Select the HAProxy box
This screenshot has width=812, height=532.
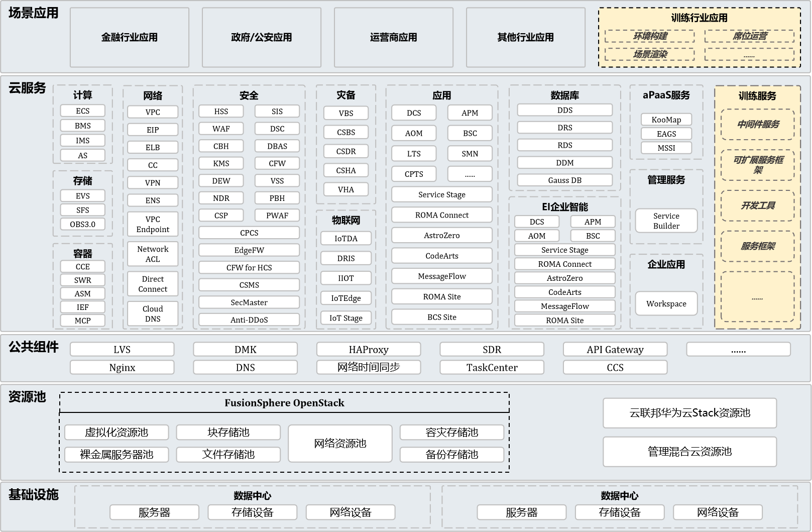pyautogui.click(x=369, y=350)
